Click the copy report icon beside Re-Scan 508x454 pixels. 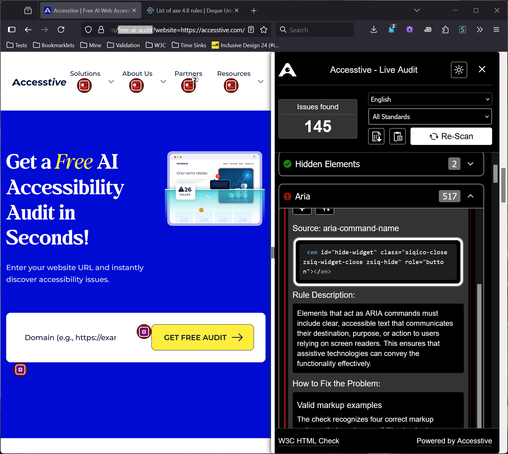tap(398, 136)
